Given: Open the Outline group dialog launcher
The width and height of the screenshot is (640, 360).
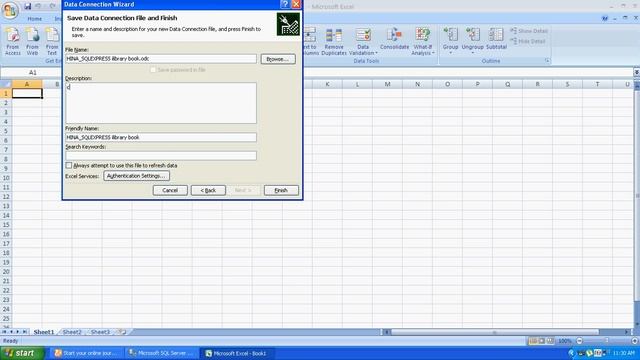Looking at the screenshot, I should 547,61.
